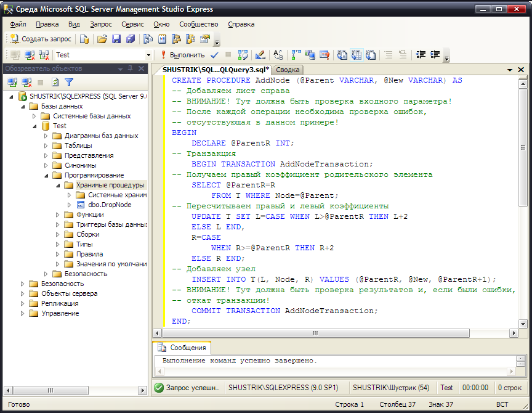Toggle Include Client Statistics

(x=310, y=55)
